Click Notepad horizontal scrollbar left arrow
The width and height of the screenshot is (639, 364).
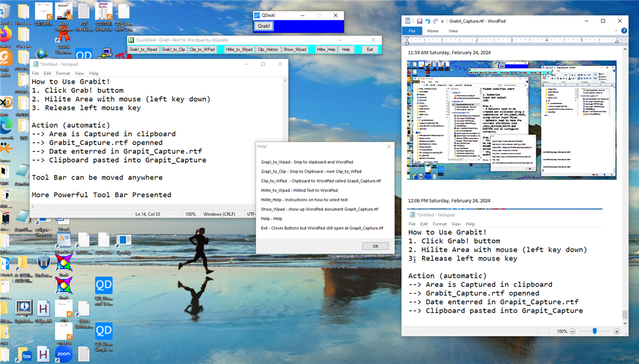point(33,206)
